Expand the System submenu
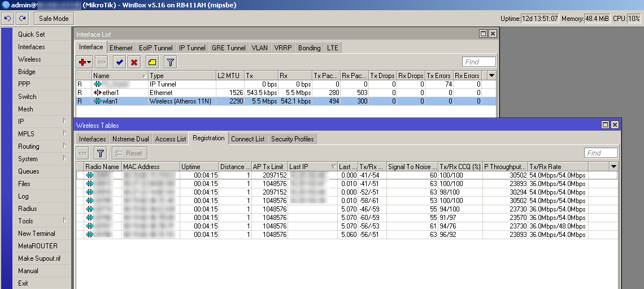 [64, 158]
